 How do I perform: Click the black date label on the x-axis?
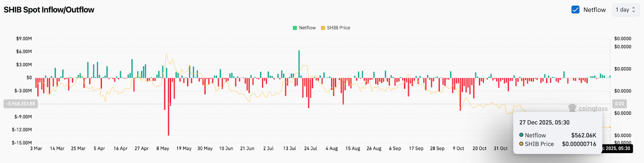coord(617,149)
